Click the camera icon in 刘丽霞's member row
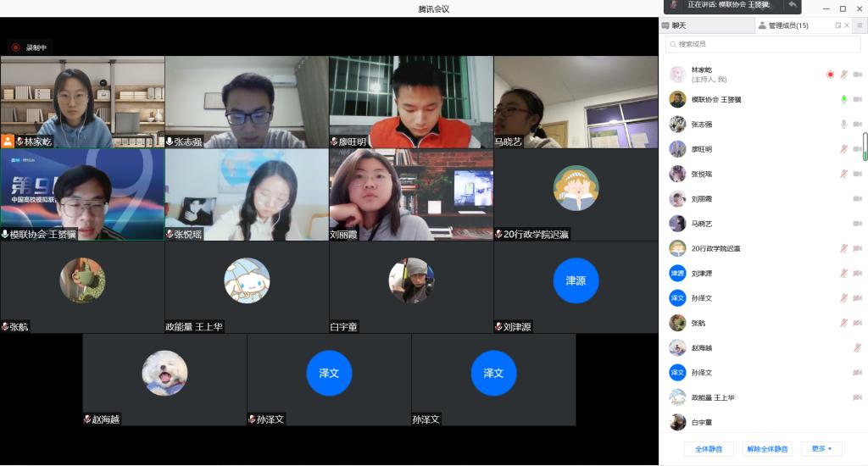 [857, 198]
